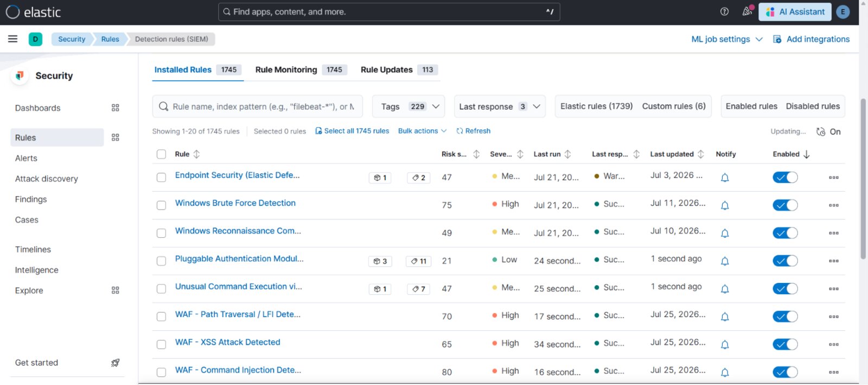The image size is (868, 385).
Task: Select checkbox for Endpoint Security rule
Action: [161, 178]
